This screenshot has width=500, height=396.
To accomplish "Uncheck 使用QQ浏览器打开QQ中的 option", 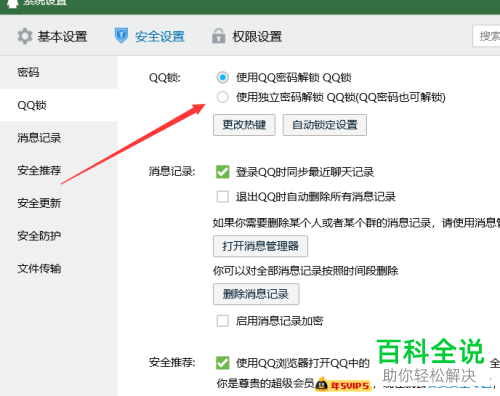I will 223,363.
